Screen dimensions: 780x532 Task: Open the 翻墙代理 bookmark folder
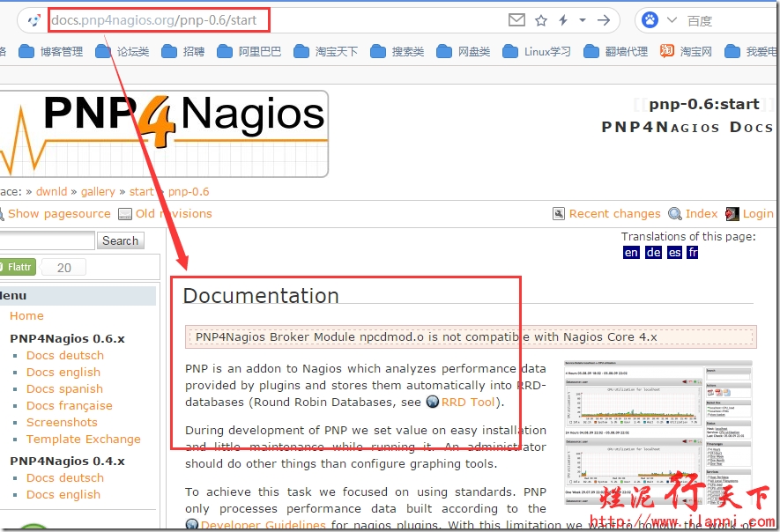point(615,51)
